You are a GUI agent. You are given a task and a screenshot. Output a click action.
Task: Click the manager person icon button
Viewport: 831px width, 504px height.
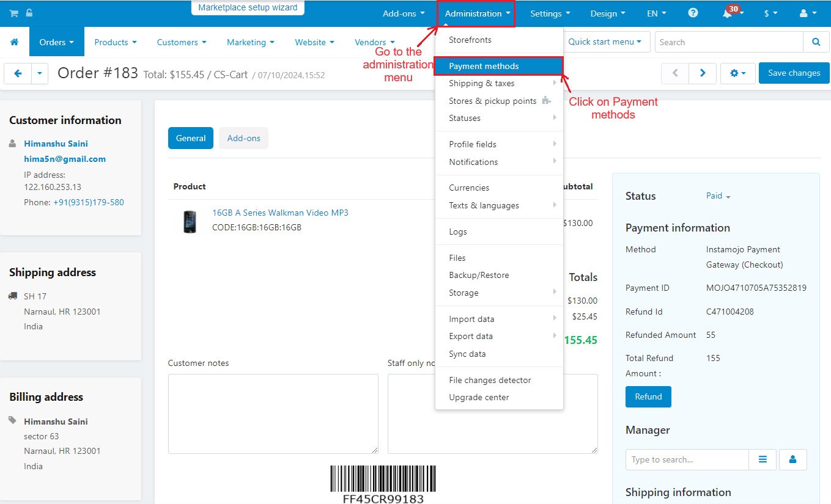pyautogui.click(x=793, y=459)
